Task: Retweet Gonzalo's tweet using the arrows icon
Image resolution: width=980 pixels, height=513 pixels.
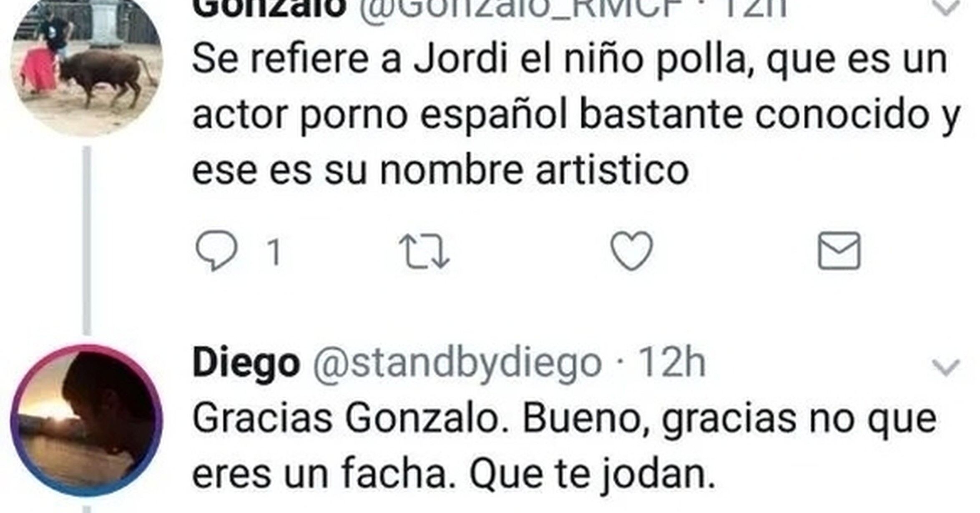Action: (425, 251)
